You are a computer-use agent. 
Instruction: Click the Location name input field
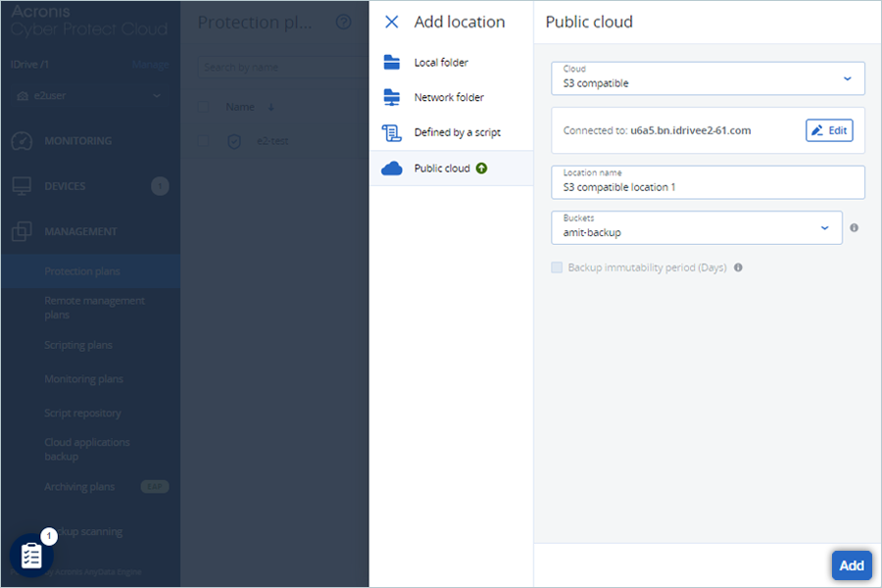pos(708,182)
